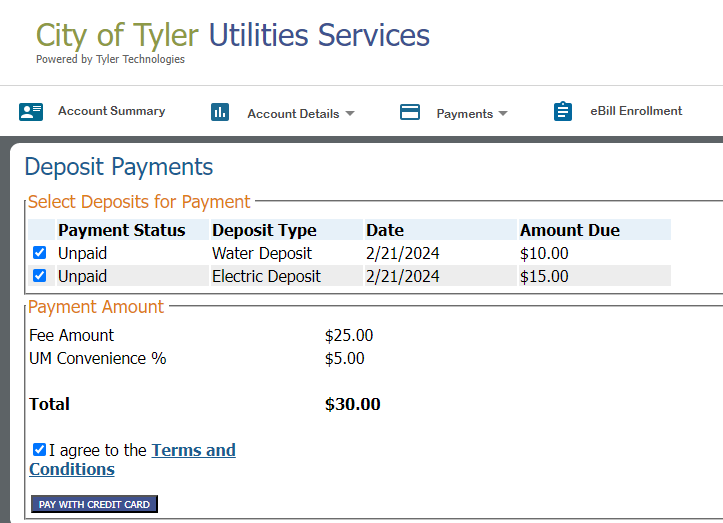Click the Account Summary ID card icon

(x=31, y=112)
